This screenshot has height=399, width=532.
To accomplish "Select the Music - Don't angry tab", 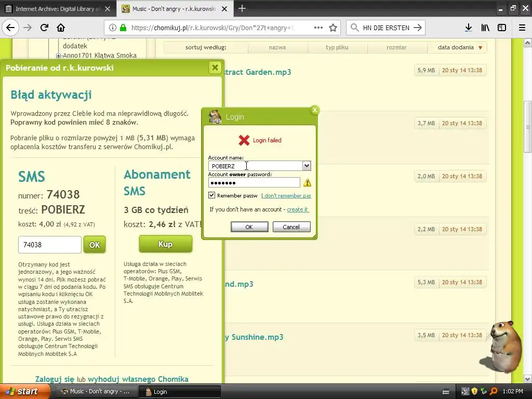I will 175,9.
